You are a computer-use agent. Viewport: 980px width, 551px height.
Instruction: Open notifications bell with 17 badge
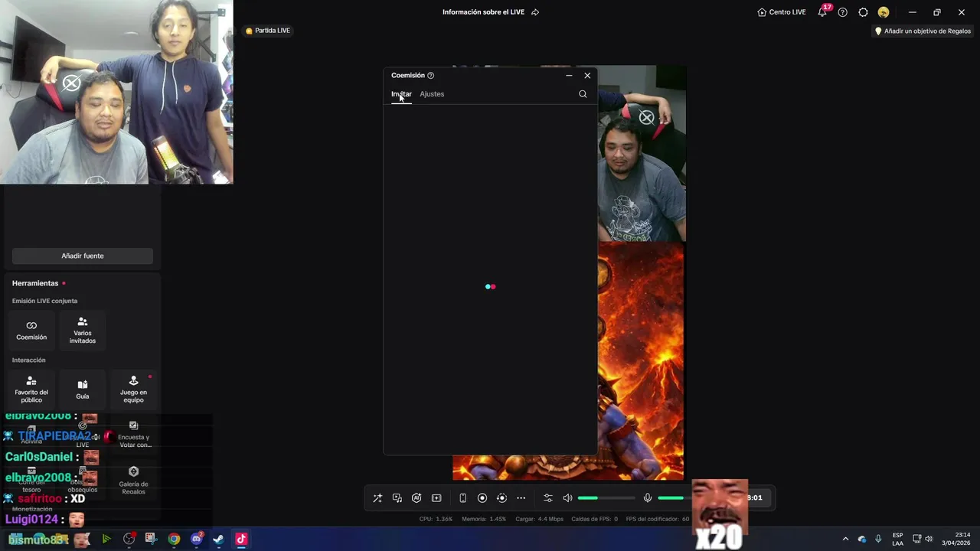tap(823, 12)
